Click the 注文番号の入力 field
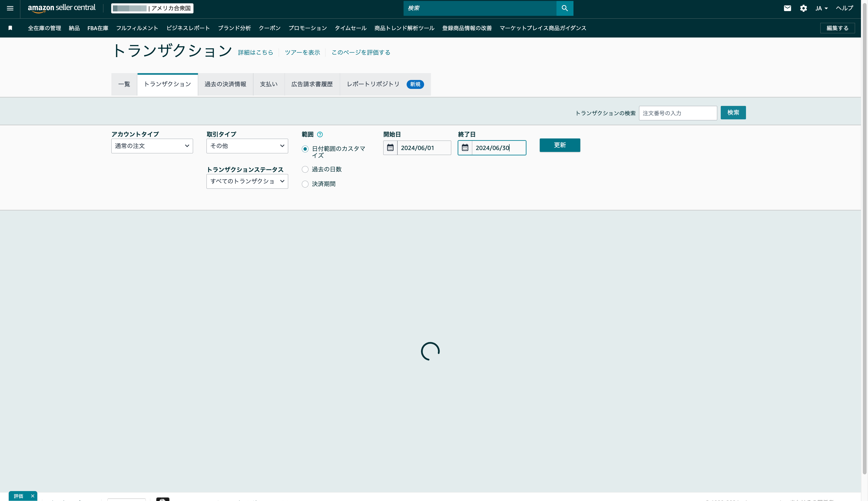 coord(678,113)
